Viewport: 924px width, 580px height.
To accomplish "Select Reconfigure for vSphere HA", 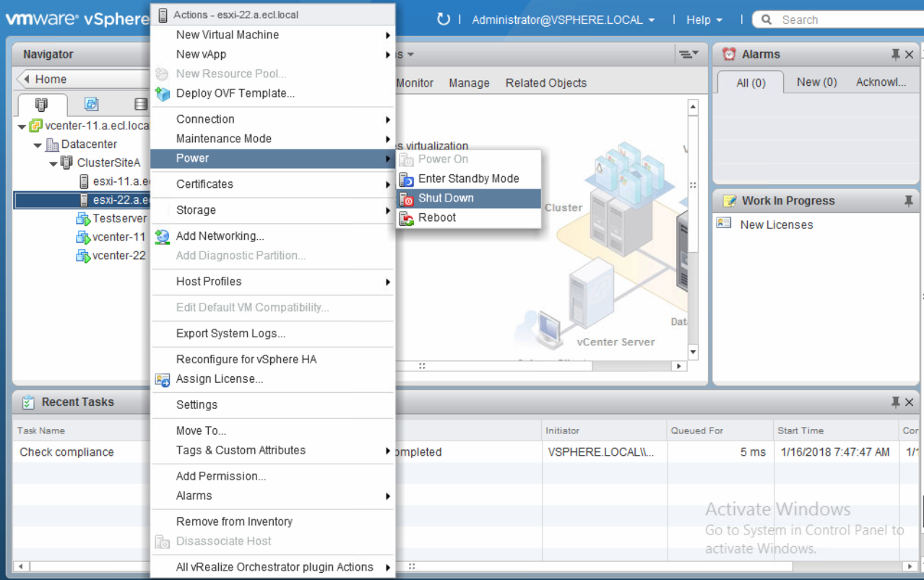I will (272, 360).
